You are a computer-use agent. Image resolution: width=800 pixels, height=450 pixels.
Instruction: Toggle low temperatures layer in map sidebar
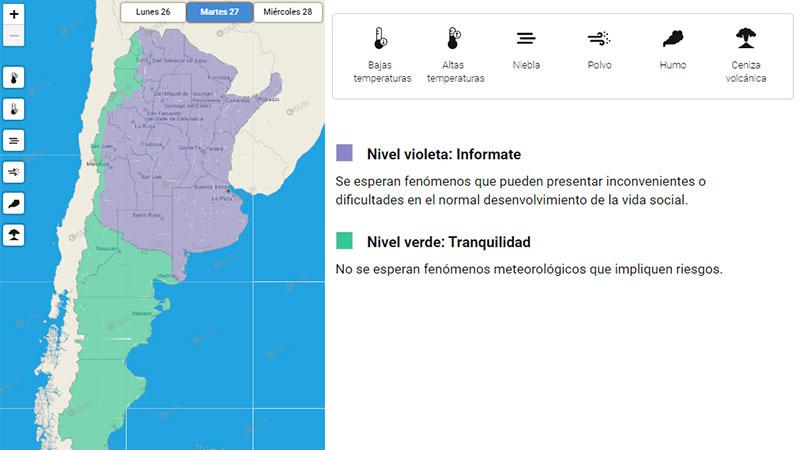[14, 78]
